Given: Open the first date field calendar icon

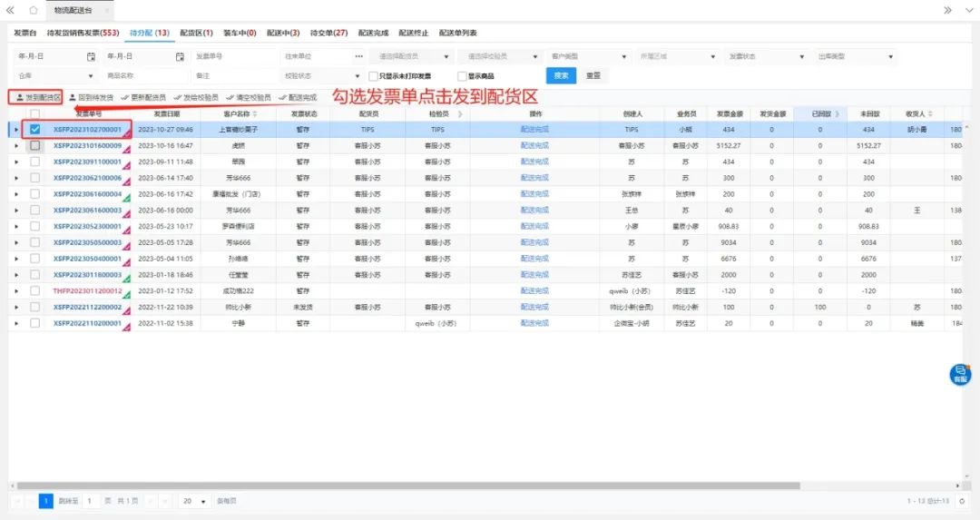Looking at the screenshot, I should click(x=90, y=56).
